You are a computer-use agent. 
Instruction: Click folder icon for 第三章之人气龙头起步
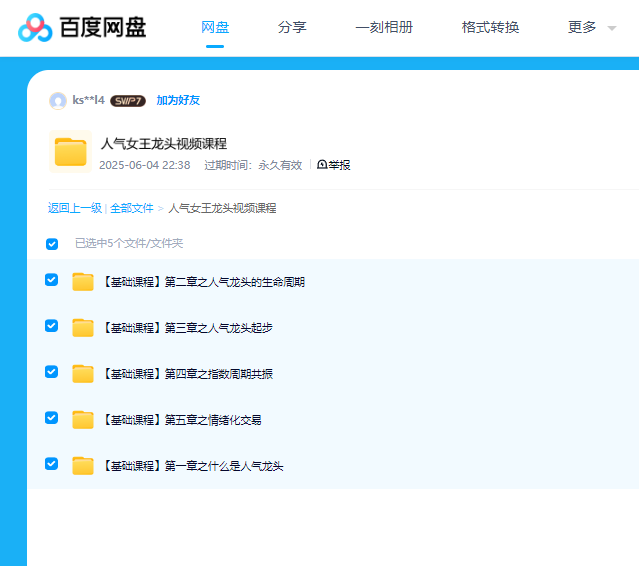click(83, 328)
